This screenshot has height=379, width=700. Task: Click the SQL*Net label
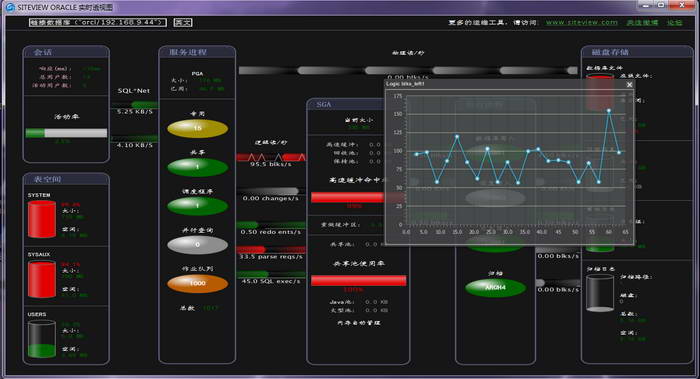pos(134,91)
